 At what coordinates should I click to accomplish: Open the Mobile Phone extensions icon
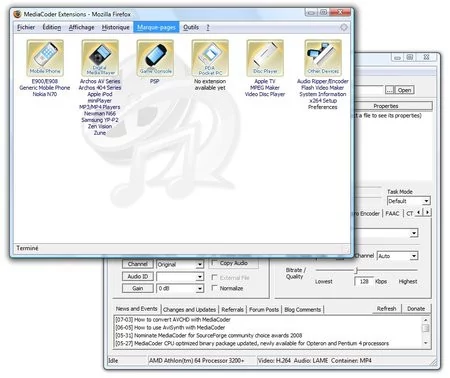pyautogui.click(x=45, y=58)
